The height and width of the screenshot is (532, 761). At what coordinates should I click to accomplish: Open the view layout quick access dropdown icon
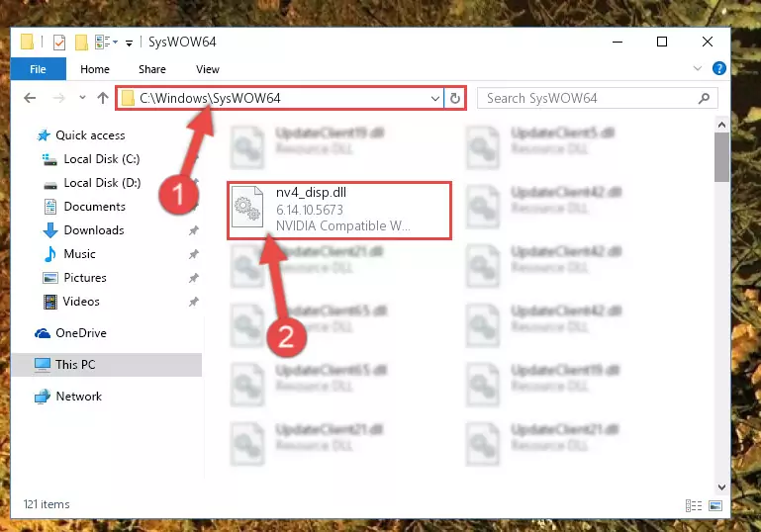click(106, 43)
